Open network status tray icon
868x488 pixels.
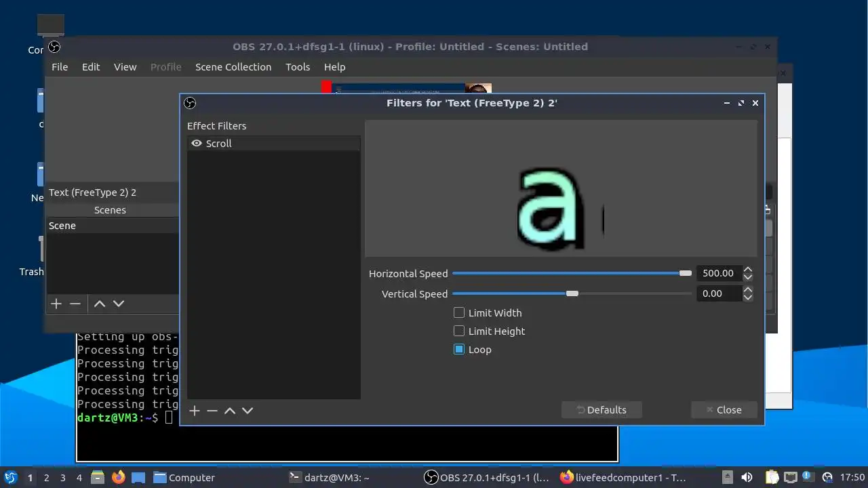click(790, 477)
